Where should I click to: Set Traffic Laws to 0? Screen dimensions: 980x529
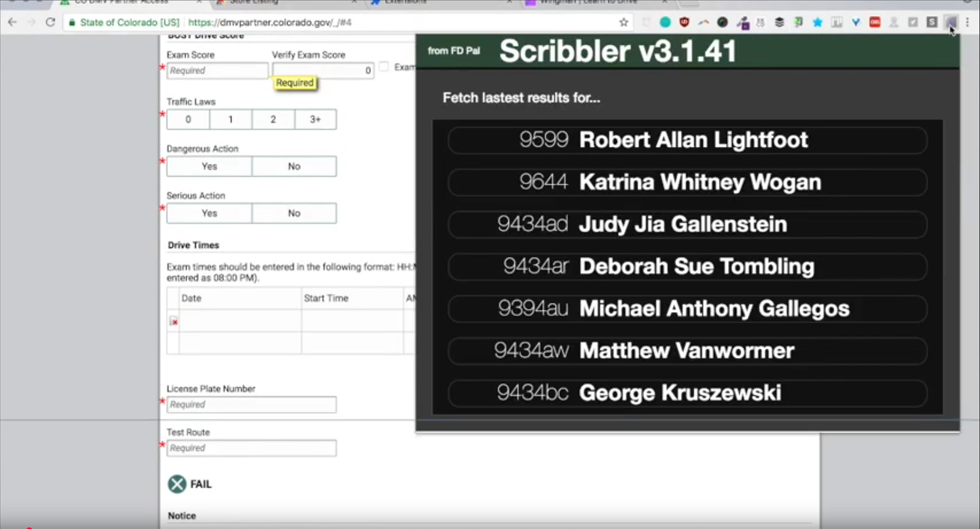tap(188, 119)
